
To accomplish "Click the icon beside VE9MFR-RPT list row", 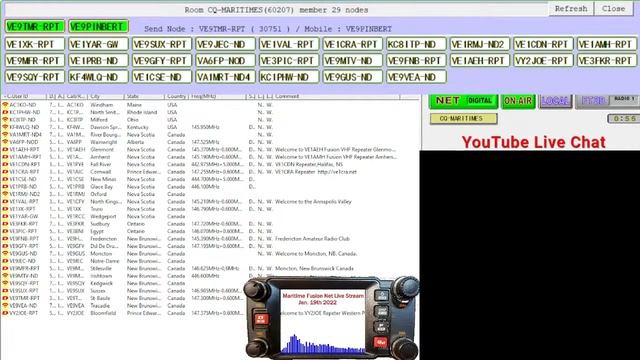I will 5,269.
